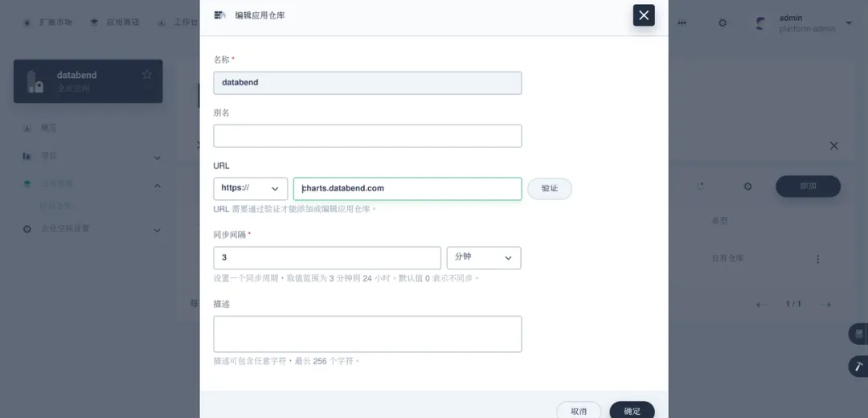Click the URL field charts.databend.com
Screen dimensions: 868x418
tap(407, 188)
